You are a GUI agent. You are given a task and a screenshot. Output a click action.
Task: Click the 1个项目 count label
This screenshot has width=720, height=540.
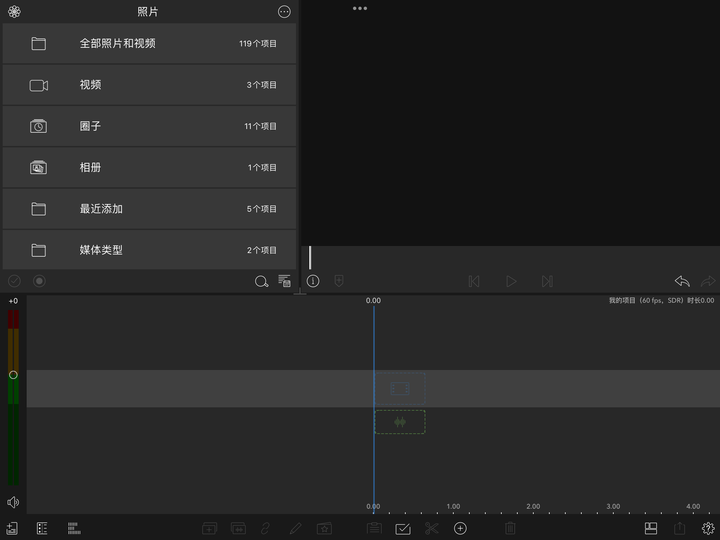click(262, 168)
